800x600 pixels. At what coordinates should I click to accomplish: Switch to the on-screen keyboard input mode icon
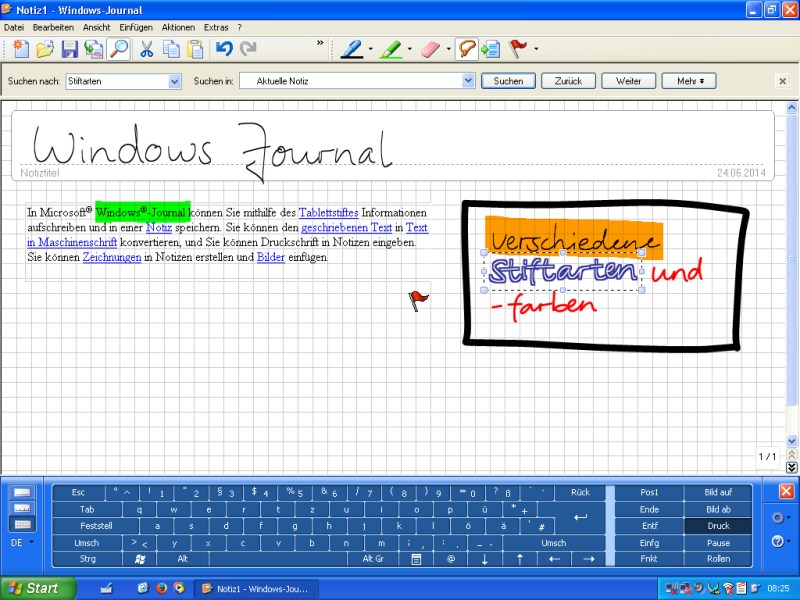23,524
